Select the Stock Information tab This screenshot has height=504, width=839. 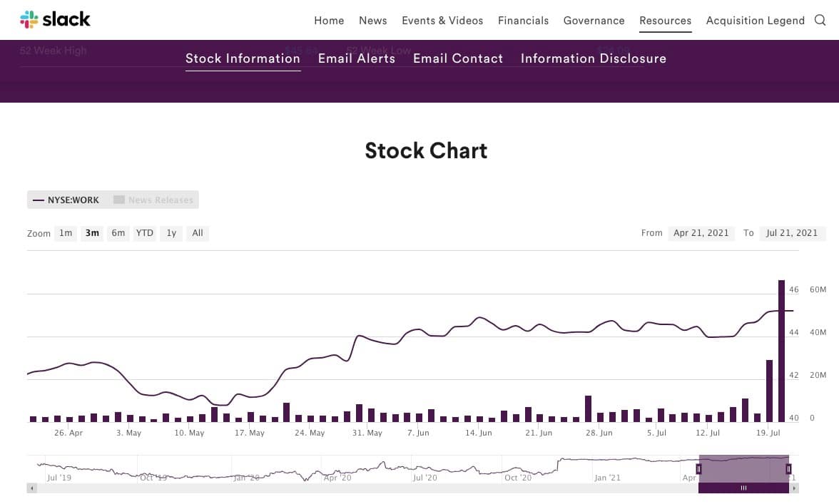tap(243, 58)
